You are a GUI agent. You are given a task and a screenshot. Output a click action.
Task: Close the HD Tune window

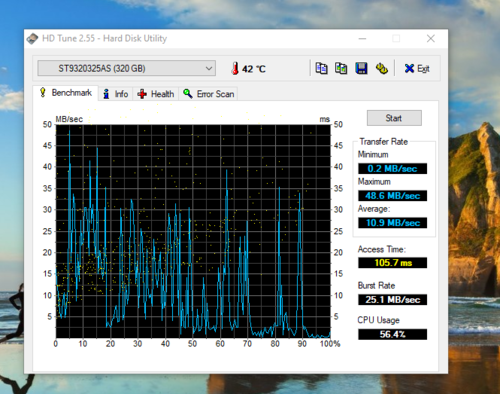(x=431, y=39)
